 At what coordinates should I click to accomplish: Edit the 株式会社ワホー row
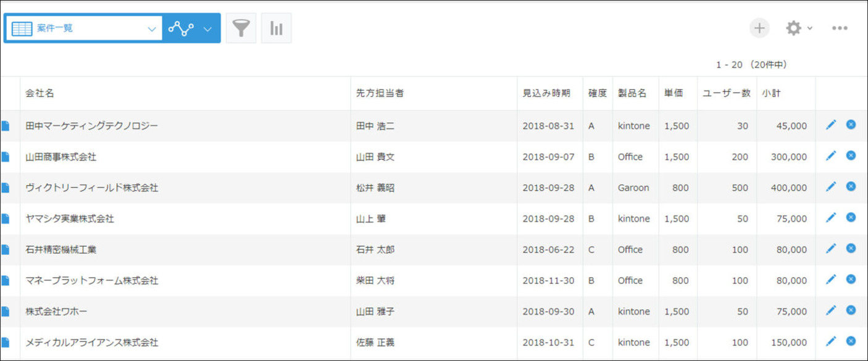(831, 310)
